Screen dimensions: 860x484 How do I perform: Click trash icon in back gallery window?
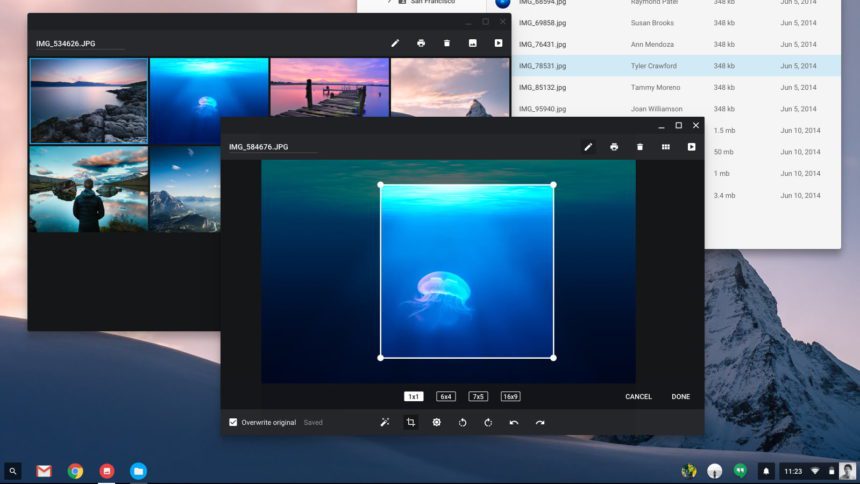pos(446,43)
